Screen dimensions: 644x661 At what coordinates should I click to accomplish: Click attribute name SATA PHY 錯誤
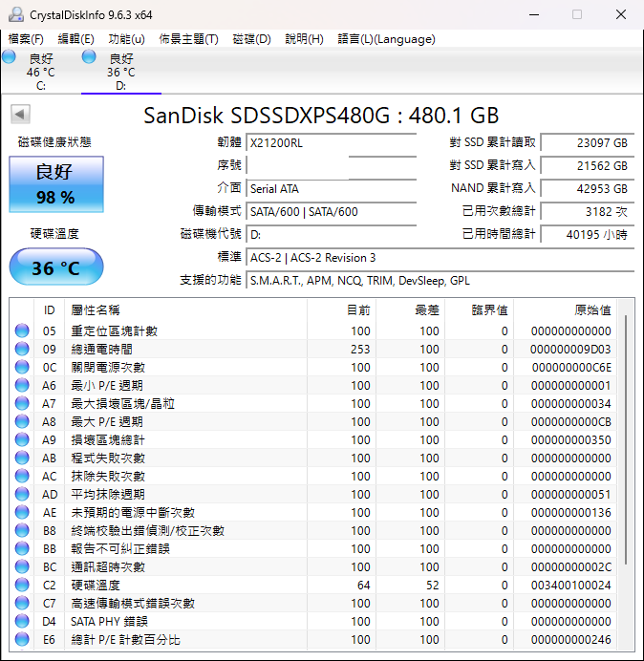pos(109,621)
